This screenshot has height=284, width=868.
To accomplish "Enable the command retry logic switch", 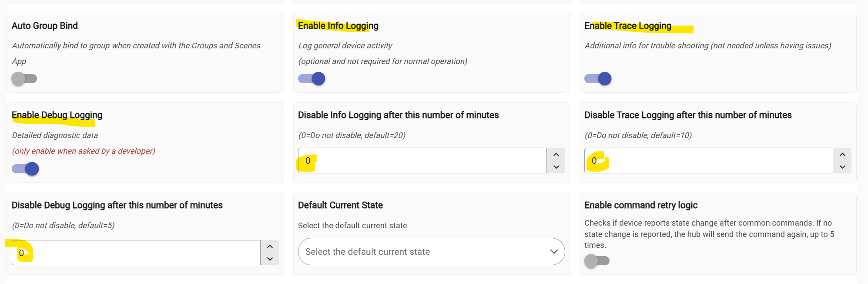I will click(597, 261).
